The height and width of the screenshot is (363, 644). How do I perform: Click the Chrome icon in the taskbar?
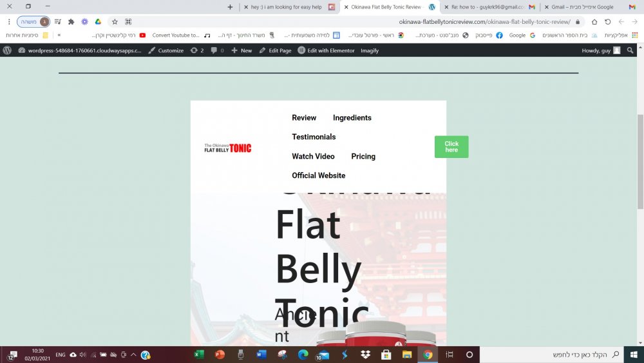tap(428, 355)
